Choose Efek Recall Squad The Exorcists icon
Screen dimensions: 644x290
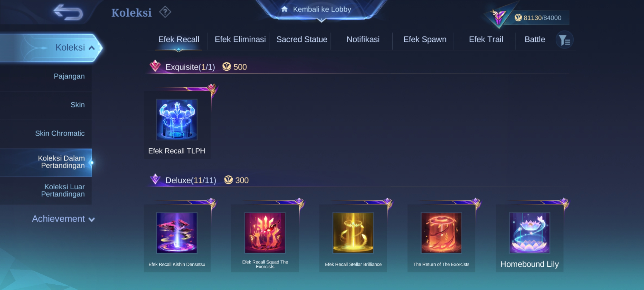265,233
